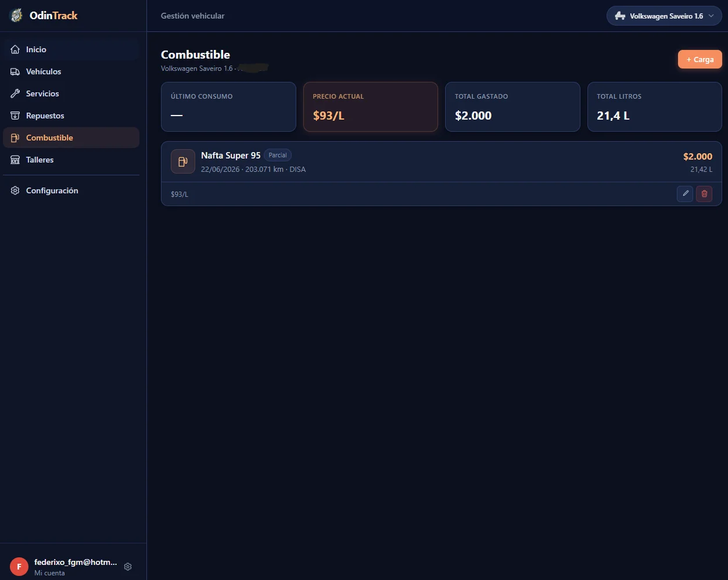The image size is (728, 580).
Task: Click the wrench icon beside Servicios
Action: 15,93
